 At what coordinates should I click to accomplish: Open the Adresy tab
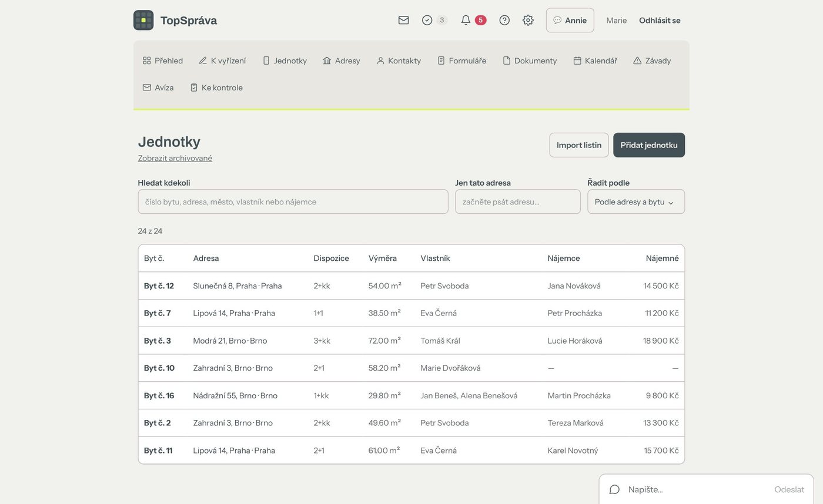pyautogui.click(x=342, y=61)
